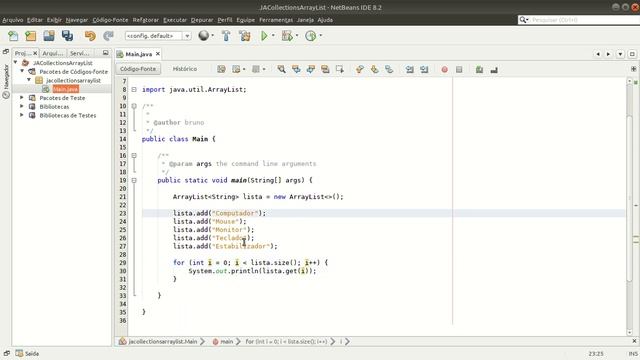Open the globe browser dropdown arrow
Screen dimensions: 640x360
coord(212,36)
